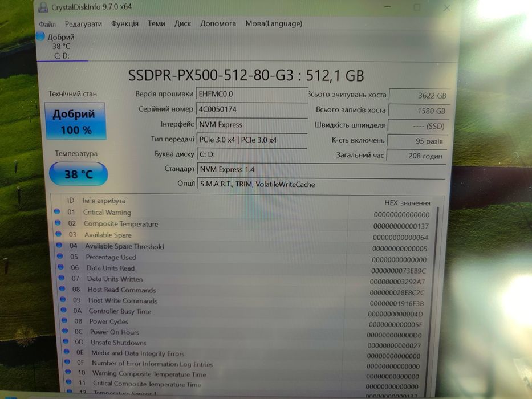Screen dimensions: 532x399
Task: Click the options field S.M.A.R.T., TRIM, VolatileWriteCache
Action: tap(321, 184)
